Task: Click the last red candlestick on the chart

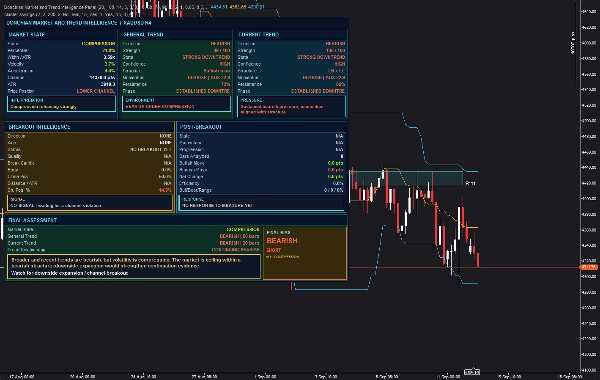Action: [x=478, y=259]
